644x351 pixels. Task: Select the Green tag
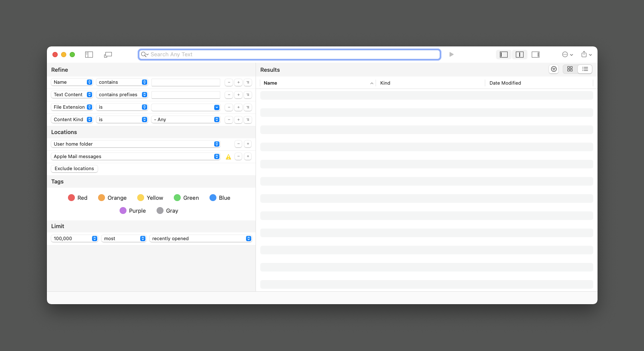186,198
